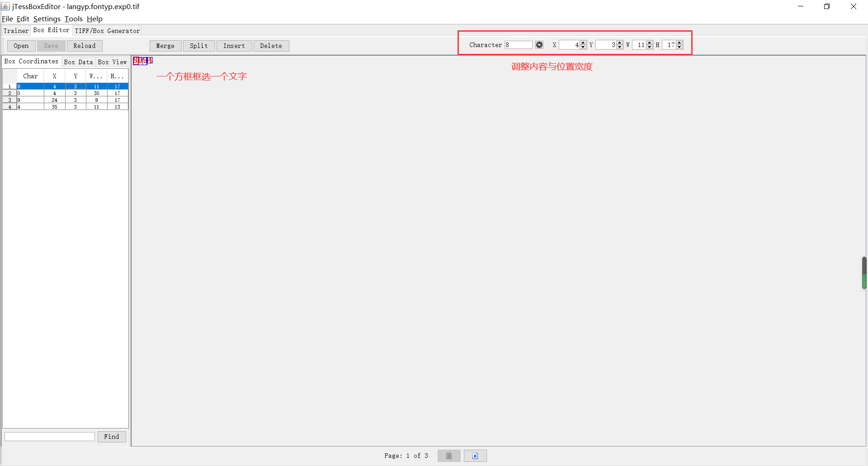Image resolution: width=868 pixels, height=466 pixels.
Task: Select table row 3 with char 9
Action: coord(66,100)
